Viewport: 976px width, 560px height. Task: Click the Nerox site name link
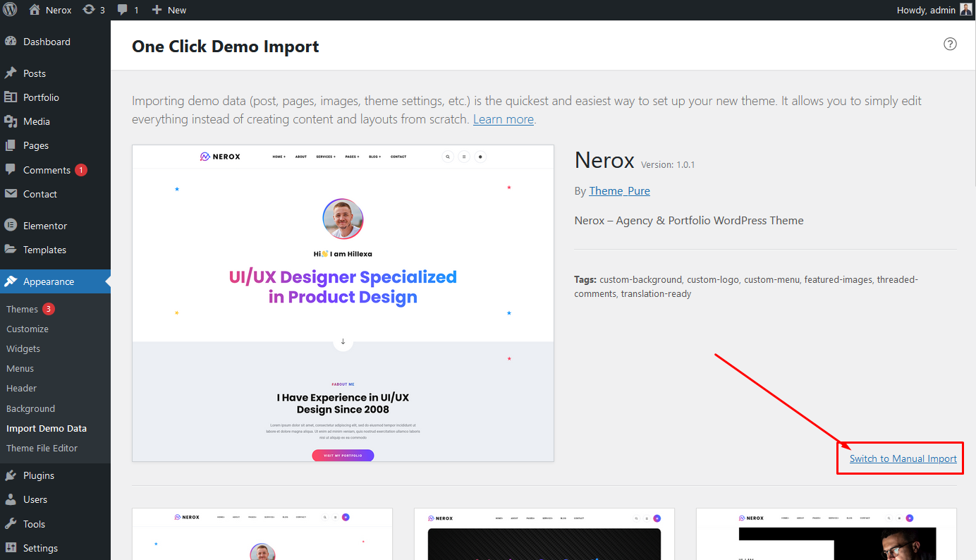point(59,10)
